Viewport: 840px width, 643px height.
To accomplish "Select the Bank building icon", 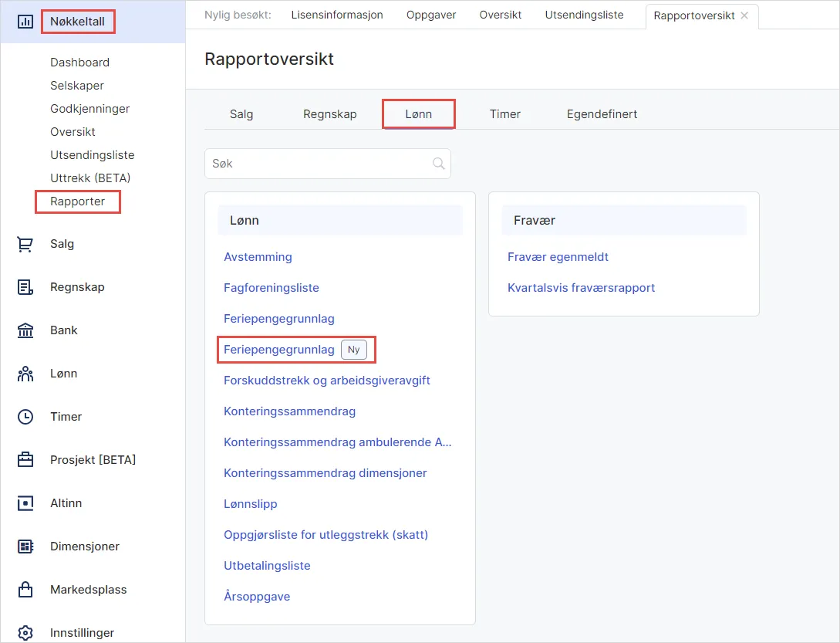I will point(25,330).
